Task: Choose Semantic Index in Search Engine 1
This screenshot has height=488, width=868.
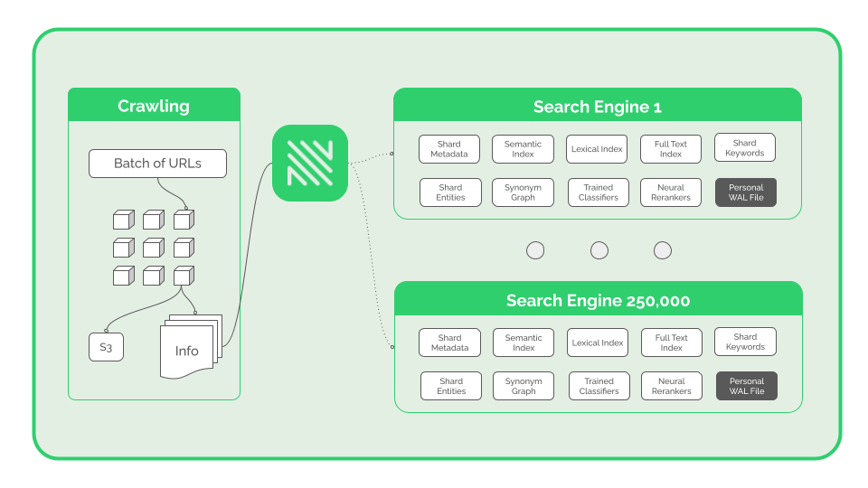Action: (523, 149)
